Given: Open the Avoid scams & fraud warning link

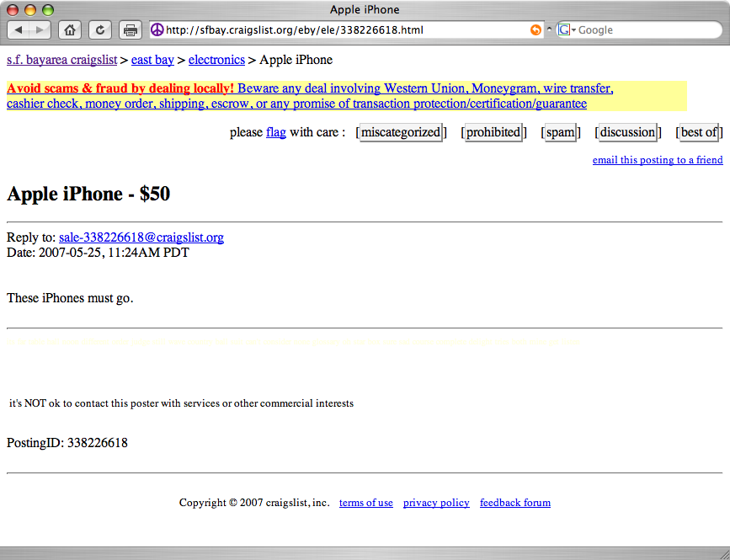Looking at the screenshot, I should (x=120, y=88).
